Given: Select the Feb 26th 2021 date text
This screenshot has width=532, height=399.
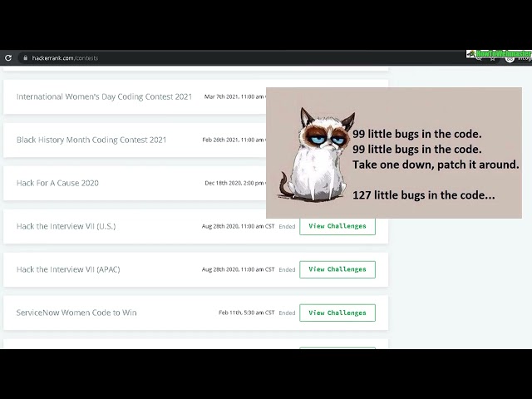Looking at the screenshot, I should (234, 140).
